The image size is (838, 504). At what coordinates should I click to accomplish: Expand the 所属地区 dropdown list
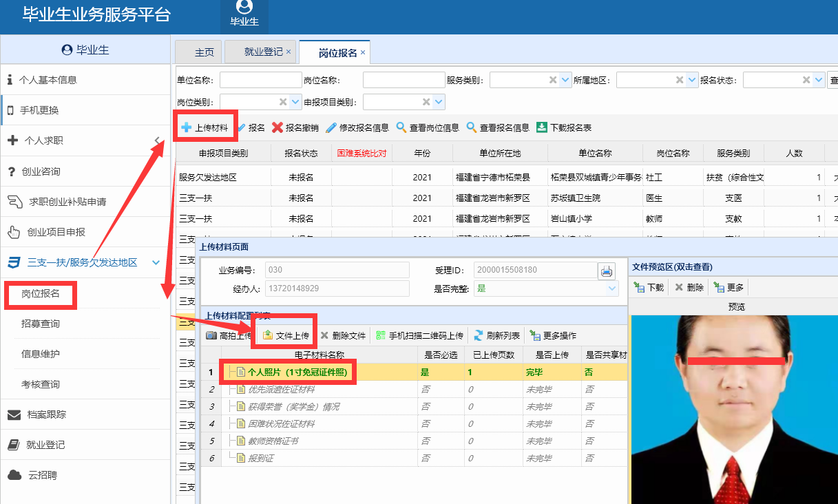click(x=692, y=81)
